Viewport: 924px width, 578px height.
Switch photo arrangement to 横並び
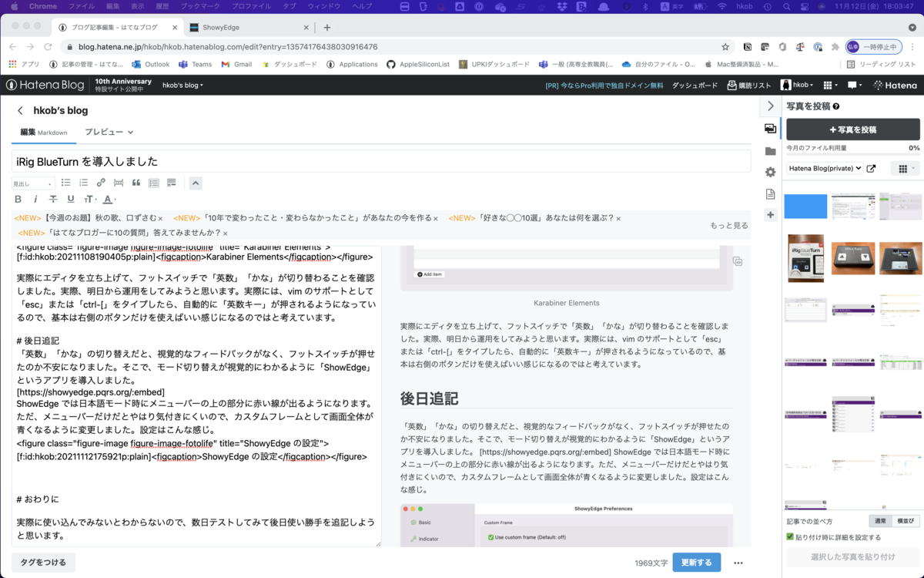coord(904,519)
